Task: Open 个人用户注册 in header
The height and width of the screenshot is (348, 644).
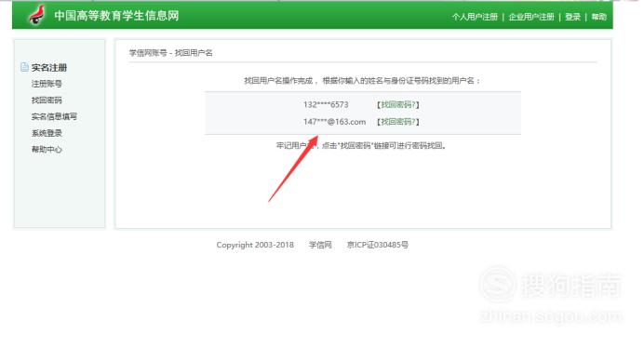Action: [475, 17]
